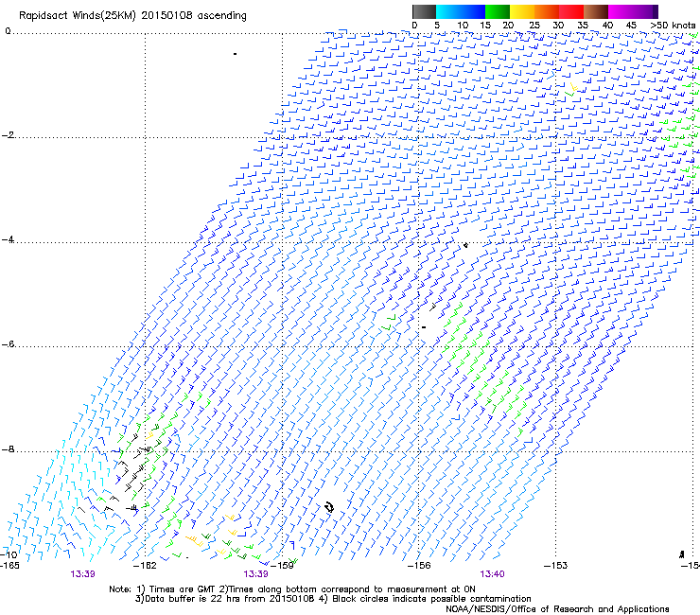The width and height of the screenshot is (700, 615).
Task: Click the gray 0-5 knots color swatch
Action: (424, 11)
